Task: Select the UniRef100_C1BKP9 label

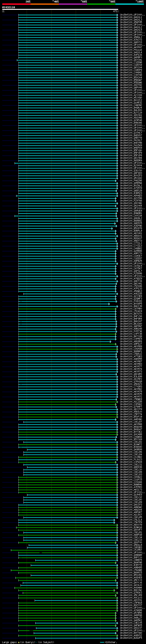Action: tap(131, 70)
